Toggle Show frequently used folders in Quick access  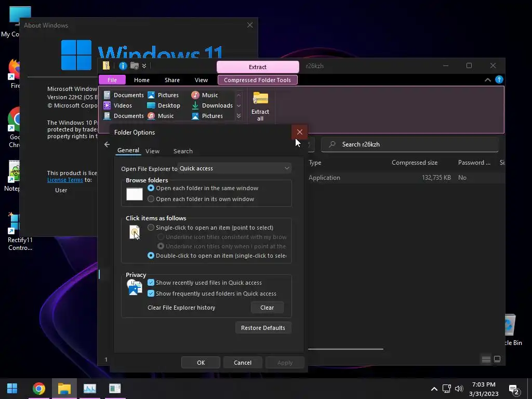(x=212, y=294)
